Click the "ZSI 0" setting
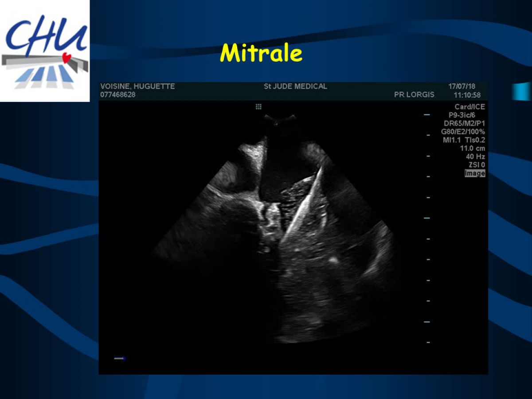Screen dimensions: 532x399 coord(477,165)
